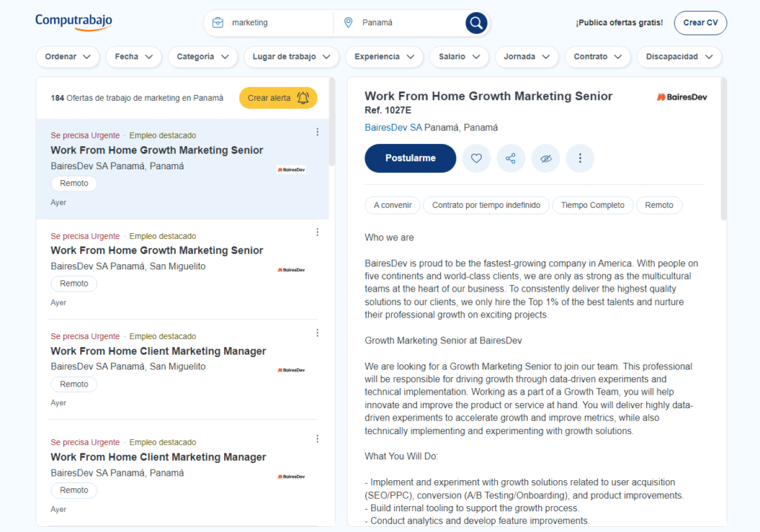Screen dimensions: 760x532
Task: Click Remoto tag on first listing card
Action: [x=73, y=183]
